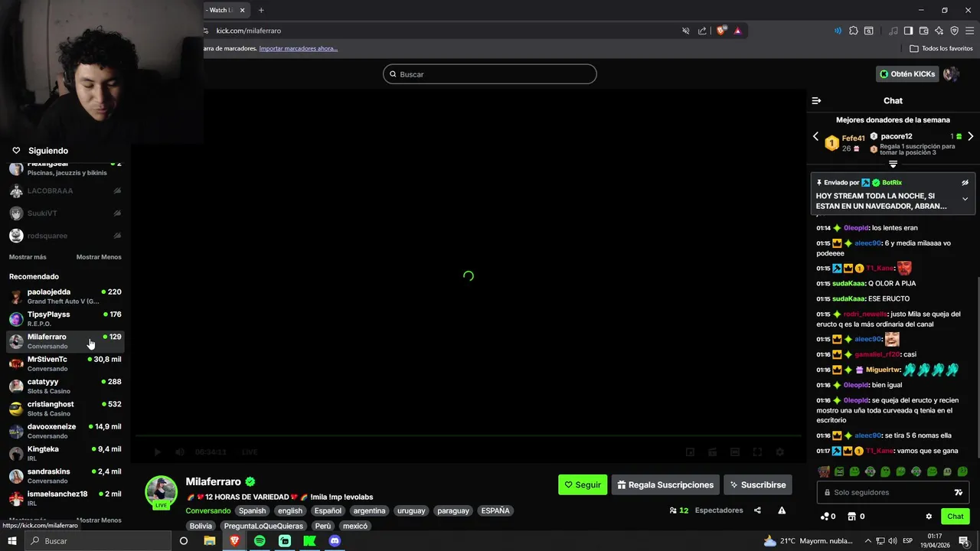The width and height of the screenshot is (980, 551).
Task: Toggle theater mode on the player
Action: [735, 452]
